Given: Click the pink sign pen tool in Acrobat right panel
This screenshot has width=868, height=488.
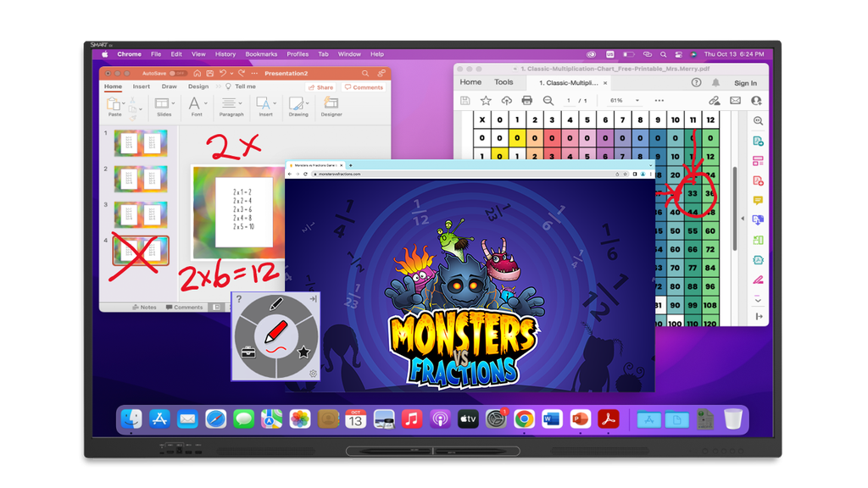Looking at the screenshot, I should [x=758, y=280].
